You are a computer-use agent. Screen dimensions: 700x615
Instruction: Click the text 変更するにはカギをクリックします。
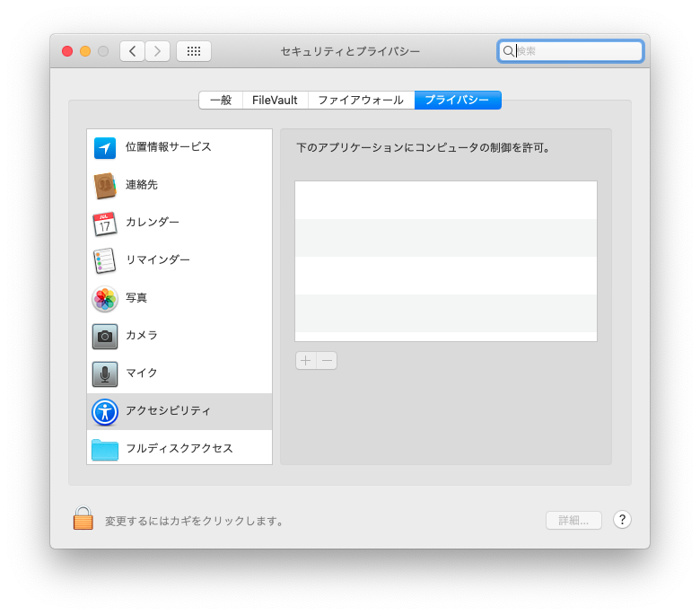pos(195,521)
